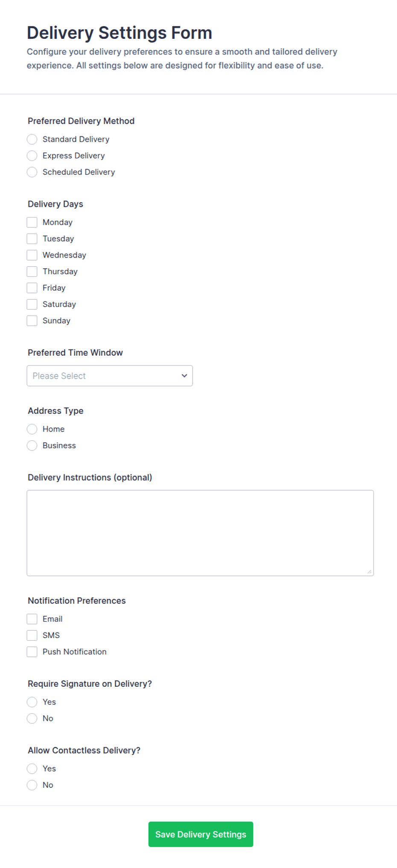Select Yes for Require Signature on Delivery
The height and width of the screenshot is (868, 397).
(32, 702)
